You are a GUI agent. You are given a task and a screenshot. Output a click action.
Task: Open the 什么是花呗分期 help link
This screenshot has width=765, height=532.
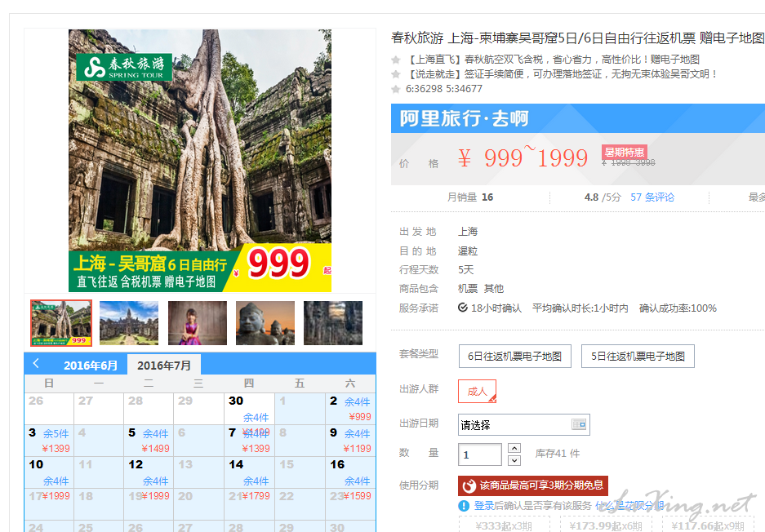coord(629,506)
